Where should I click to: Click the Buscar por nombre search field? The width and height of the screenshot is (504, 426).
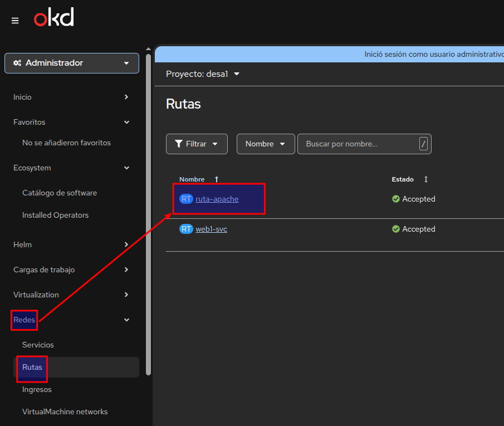coord(358,144)
